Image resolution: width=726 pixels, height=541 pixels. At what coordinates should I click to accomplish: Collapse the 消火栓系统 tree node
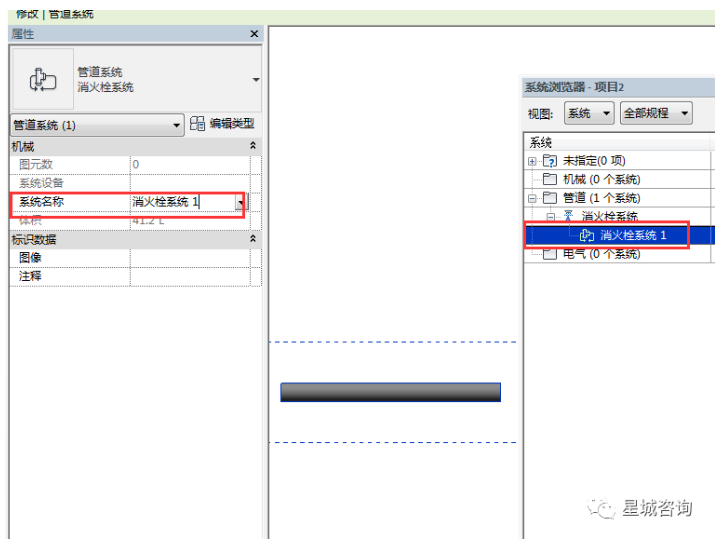551,217
